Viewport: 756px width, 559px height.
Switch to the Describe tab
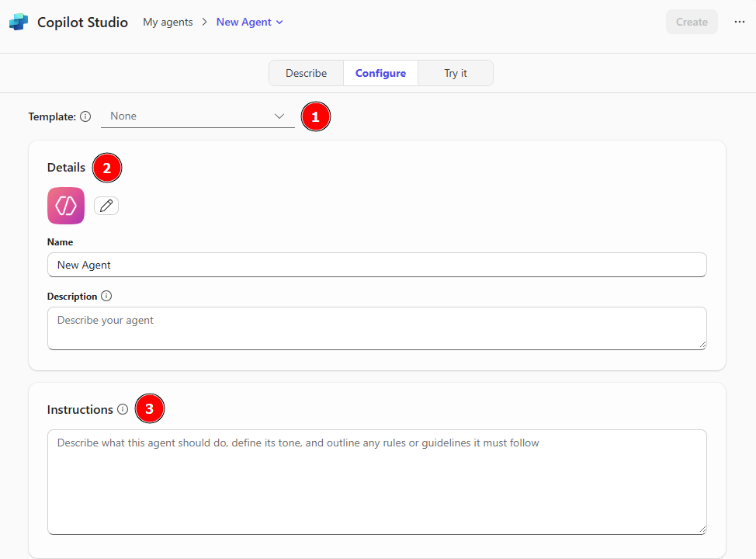tap(306, 73)
